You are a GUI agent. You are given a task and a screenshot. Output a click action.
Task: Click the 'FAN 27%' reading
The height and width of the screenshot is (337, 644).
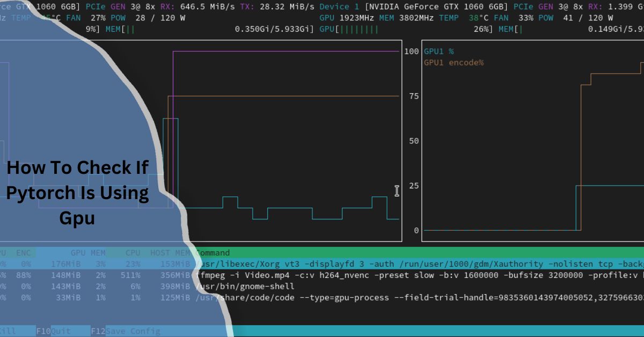point(86,18)
